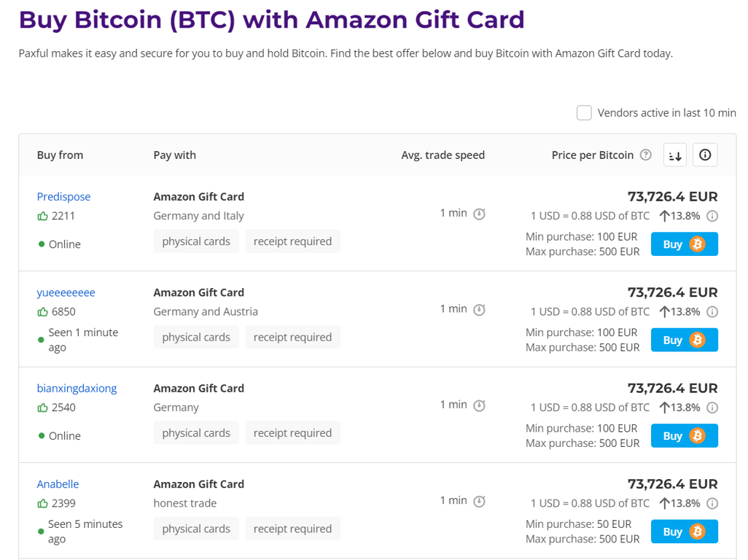
Task: Click trade speed clock icon in Predispose row
Action: point(479,214)
